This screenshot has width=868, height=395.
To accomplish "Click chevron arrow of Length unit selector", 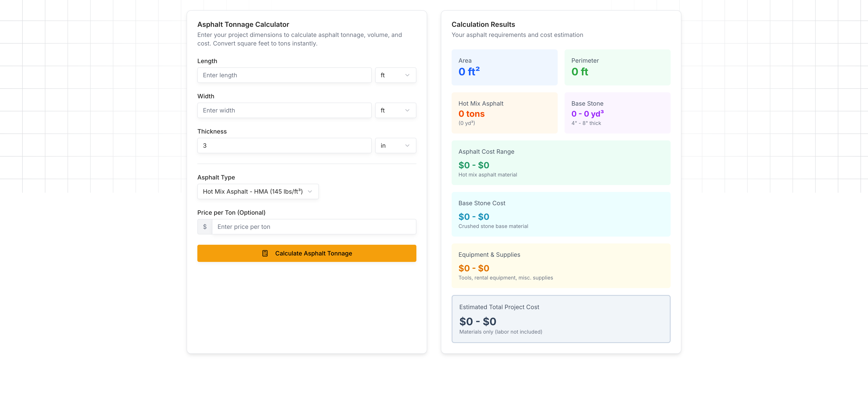I will coord(407,75).
